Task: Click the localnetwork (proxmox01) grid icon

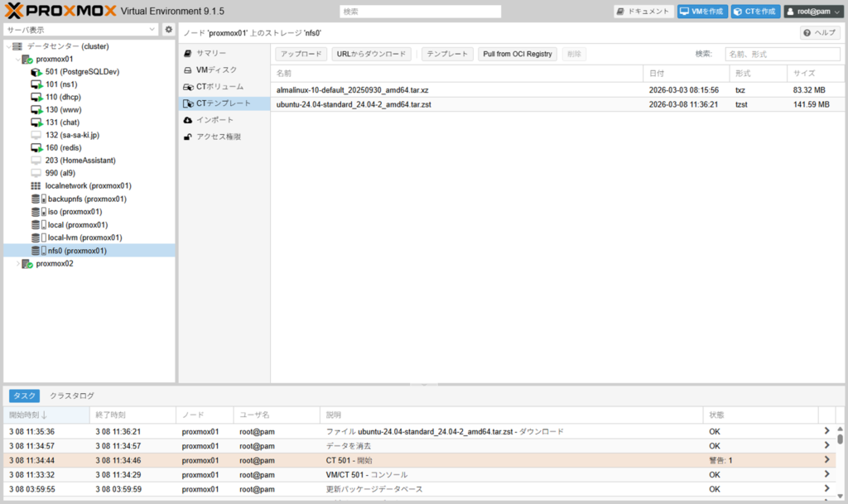Action: (36, 186)
